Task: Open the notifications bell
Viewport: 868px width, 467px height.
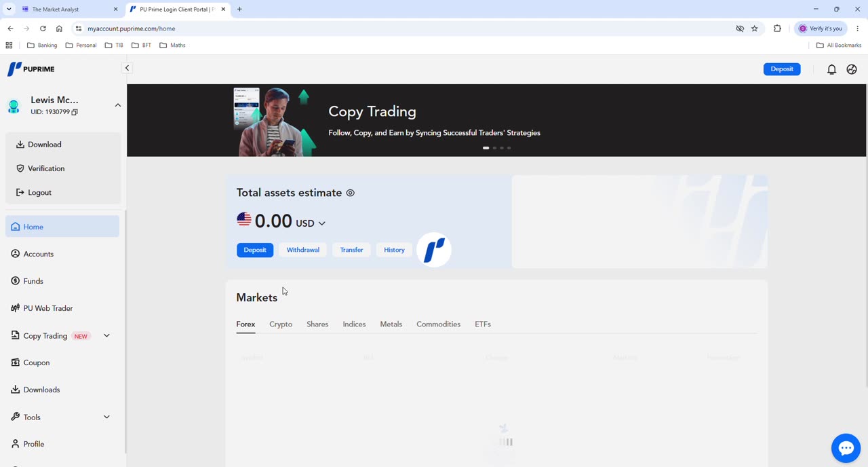Action: point(831,69)
